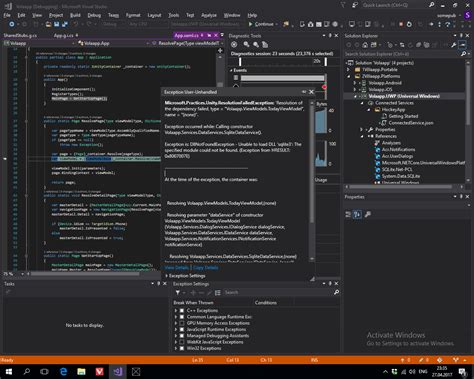
Task: Click the Copy Details link in exception popup
Action: click(x=205, y=268)
